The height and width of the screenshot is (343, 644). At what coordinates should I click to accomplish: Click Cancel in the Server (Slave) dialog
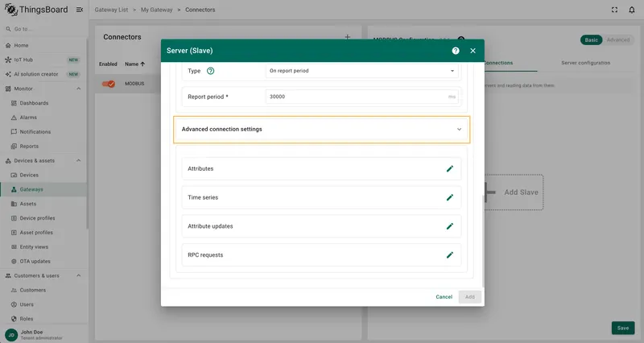(444, 296)
